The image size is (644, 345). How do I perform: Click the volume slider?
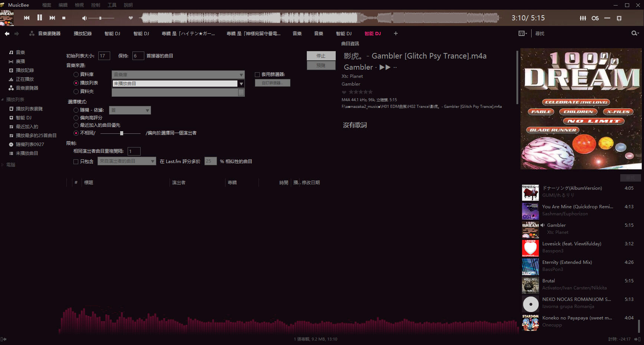[x=101, y=18]
